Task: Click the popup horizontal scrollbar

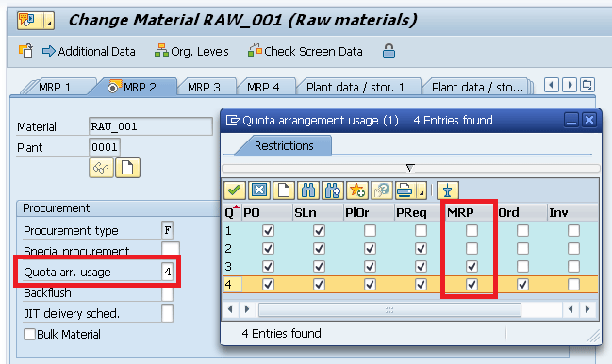Action: (x=389, y=309)
